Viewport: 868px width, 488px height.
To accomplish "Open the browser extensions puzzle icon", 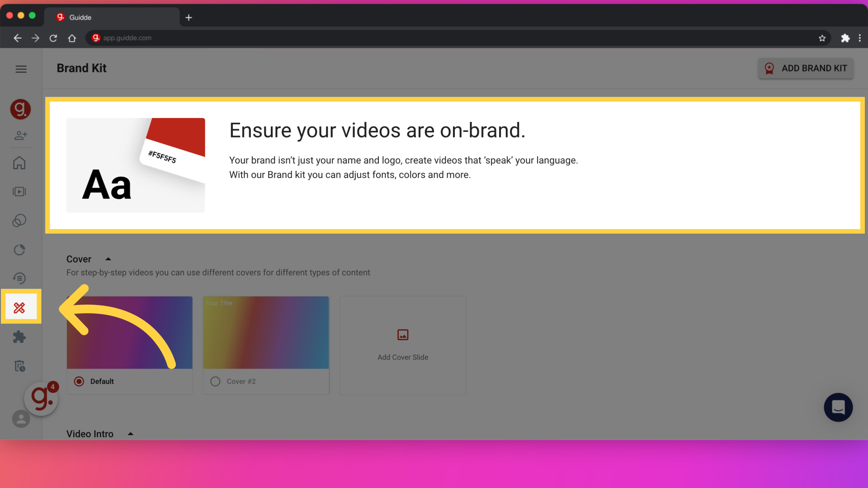I will tap(845, 38).
